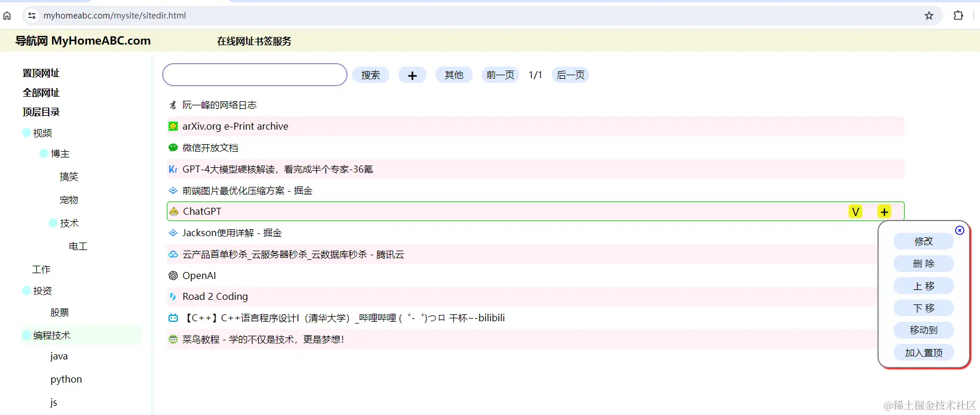Close the popup action menu
This screenshot has width=980, height=415.
(x=960, y=230)
